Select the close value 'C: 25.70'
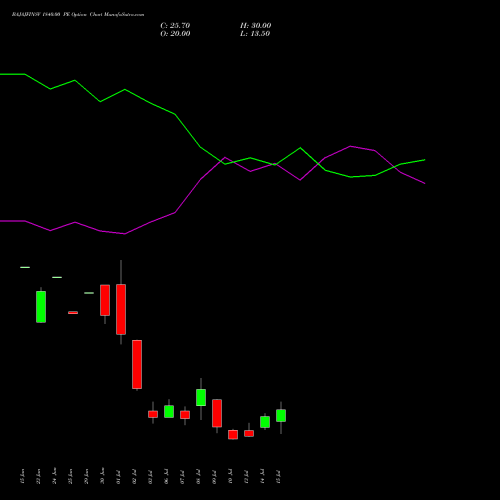The width and height of the screenshot is (500, 500). click(175, 26)
